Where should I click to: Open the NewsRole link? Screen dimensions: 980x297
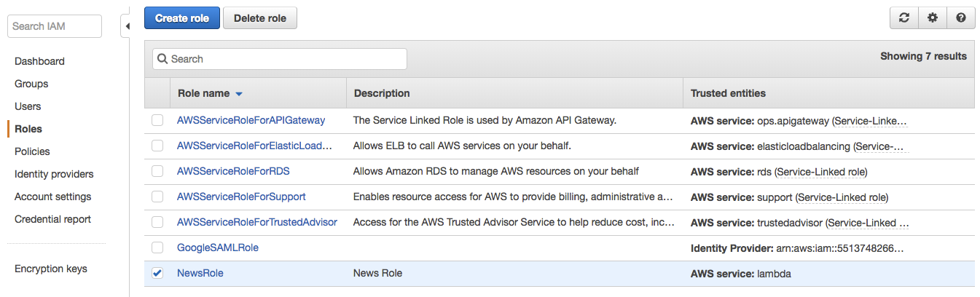(200, 273)
